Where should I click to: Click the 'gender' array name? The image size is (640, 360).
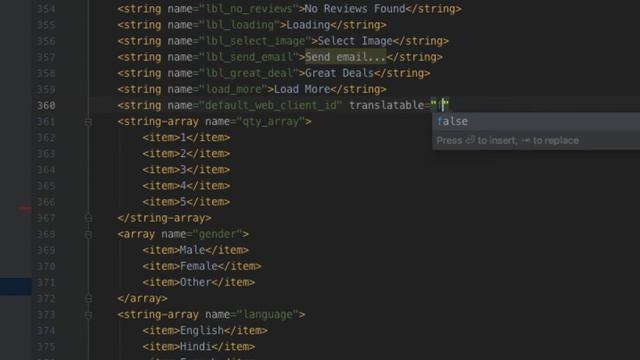tap(218, 234)
